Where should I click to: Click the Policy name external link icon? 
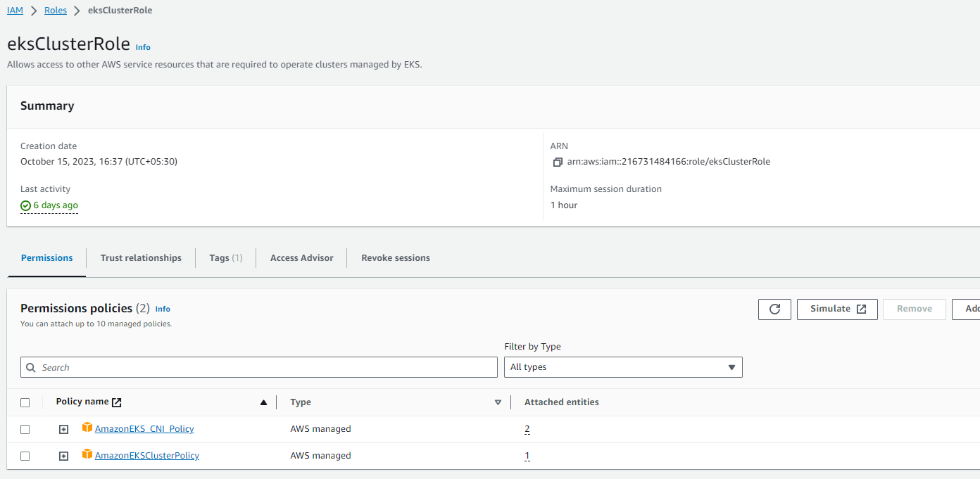click(117, 402)
